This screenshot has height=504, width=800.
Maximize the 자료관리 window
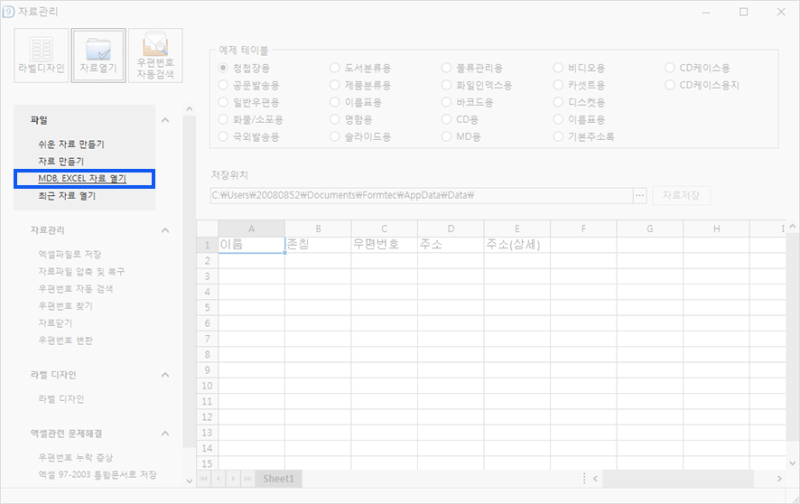tap(744, 12)
